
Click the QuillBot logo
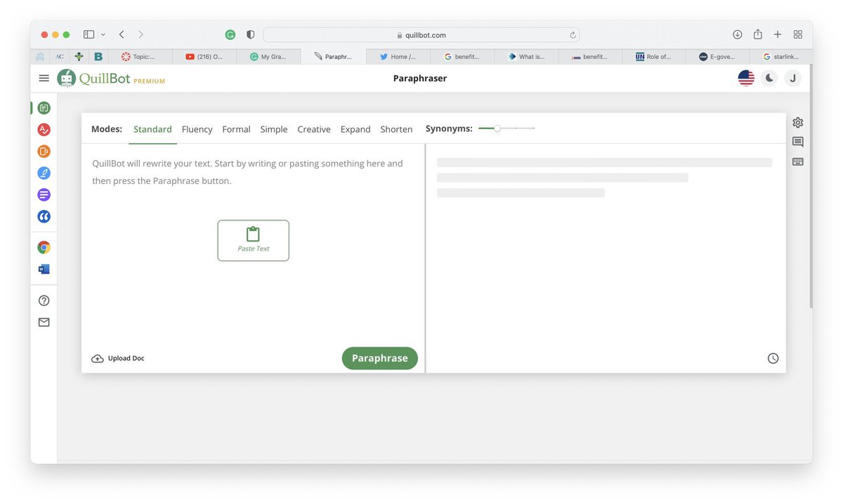tap(111, 79)
